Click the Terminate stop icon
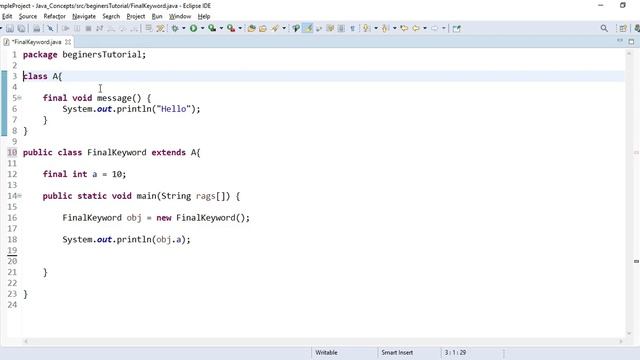This screenshot has height=360, width=640. point(88,29)
